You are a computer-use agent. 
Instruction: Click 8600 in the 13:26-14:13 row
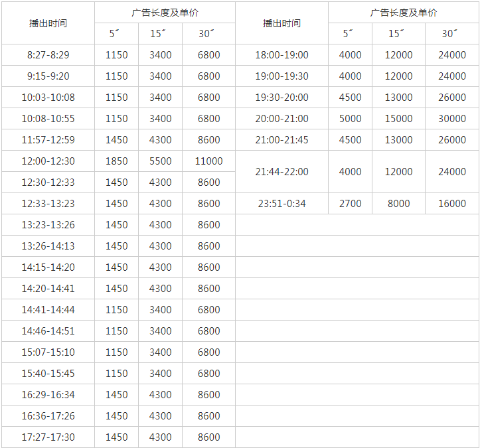point(208,246)
